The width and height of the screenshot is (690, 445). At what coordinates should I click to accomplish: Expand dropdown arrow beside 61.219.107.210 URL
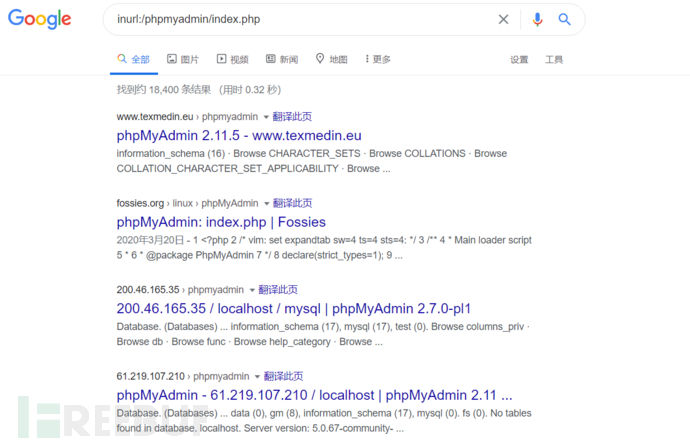pos(257,377)
